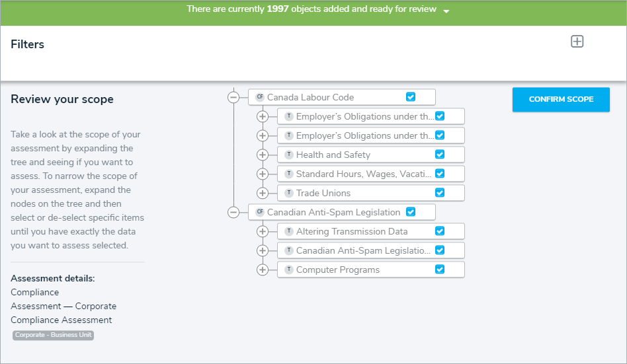Uncheck the Canadian Anti-Spam Legislation framework checkbox
The height and width of the screenshot is (364, 627).
click(x=411, y=212)
